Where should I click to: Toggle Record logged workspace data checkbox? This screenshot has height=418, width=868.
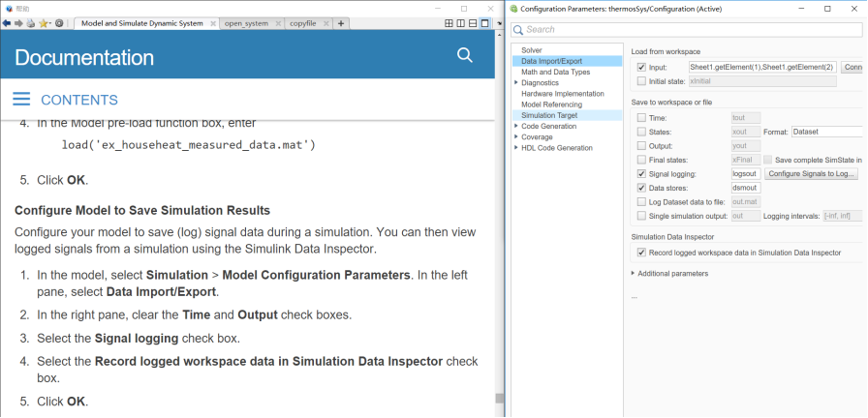[641, 253]
